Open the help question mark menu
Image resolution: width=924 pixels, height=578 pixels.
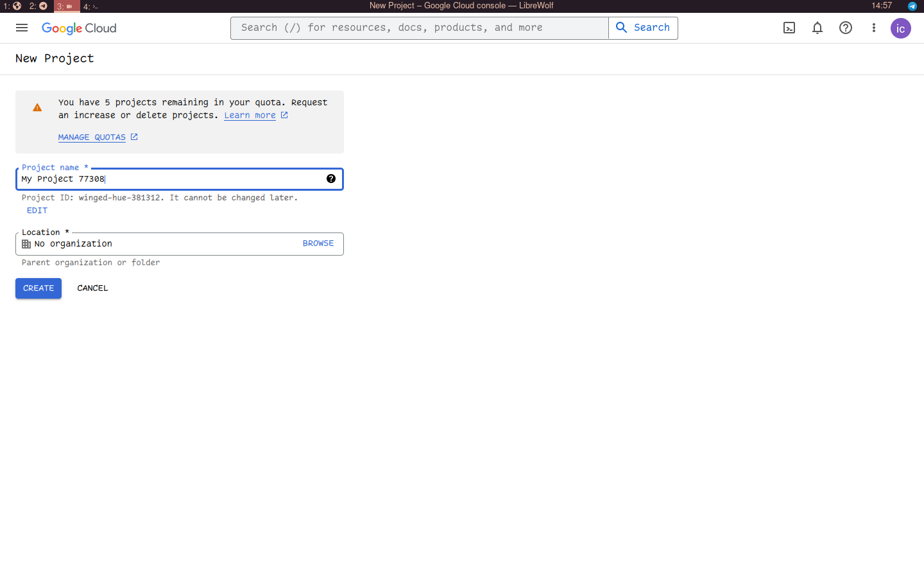click(846, 28)
